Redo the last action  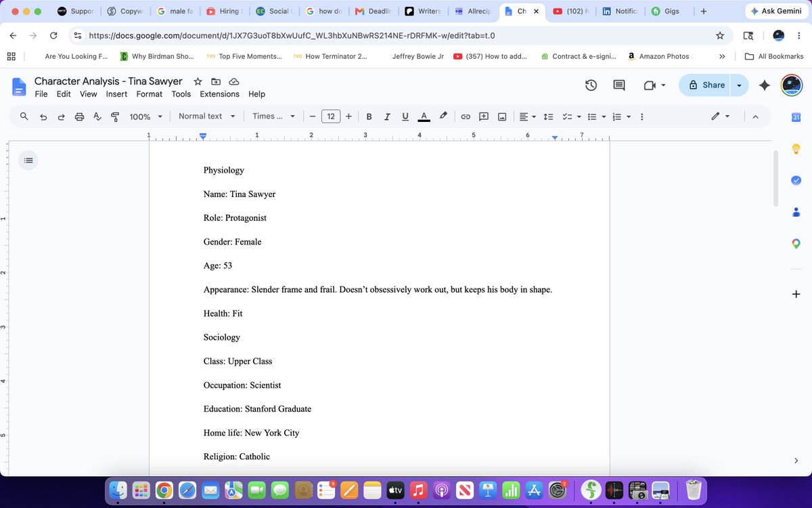pyautogui.click(x=61, y=117)
